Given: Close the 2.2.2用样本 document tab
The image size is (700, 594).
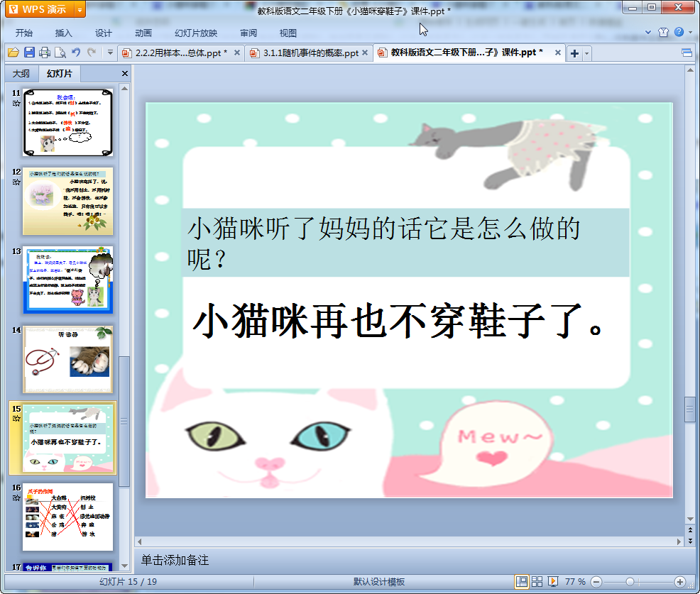Looking at the screenshot, I should coord(237,53).
